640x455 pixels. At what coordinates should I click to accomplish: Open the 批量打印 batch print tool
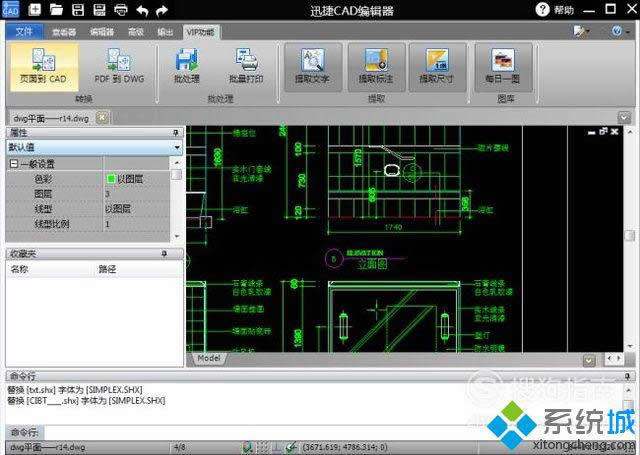[246, 67]
